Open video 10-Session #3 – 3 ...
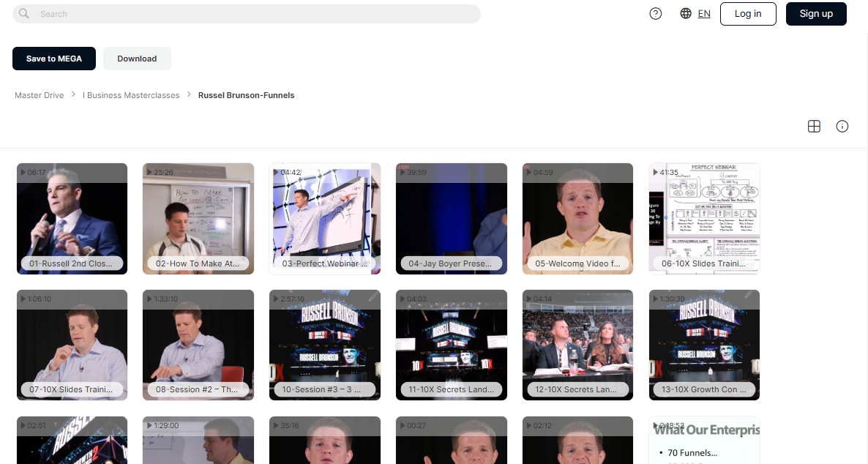Viewport: 868px width, 464px height. point(325,345)
